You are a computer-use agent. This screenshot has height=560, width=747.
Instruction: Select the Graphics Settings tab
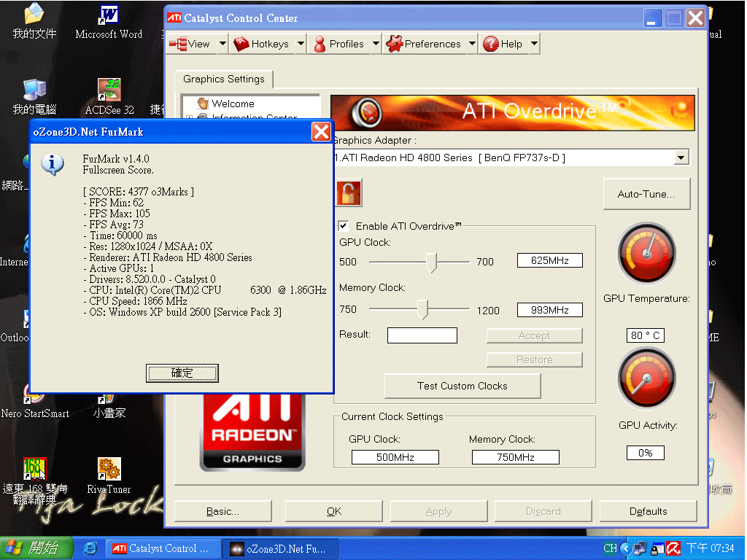point(224,79)
